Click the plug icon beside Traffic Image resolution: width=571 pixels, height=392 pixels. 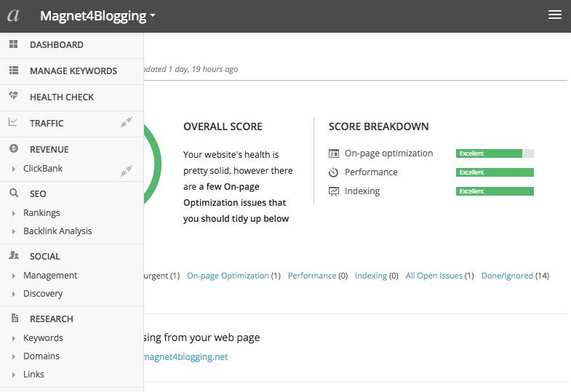tap(127, 122)
